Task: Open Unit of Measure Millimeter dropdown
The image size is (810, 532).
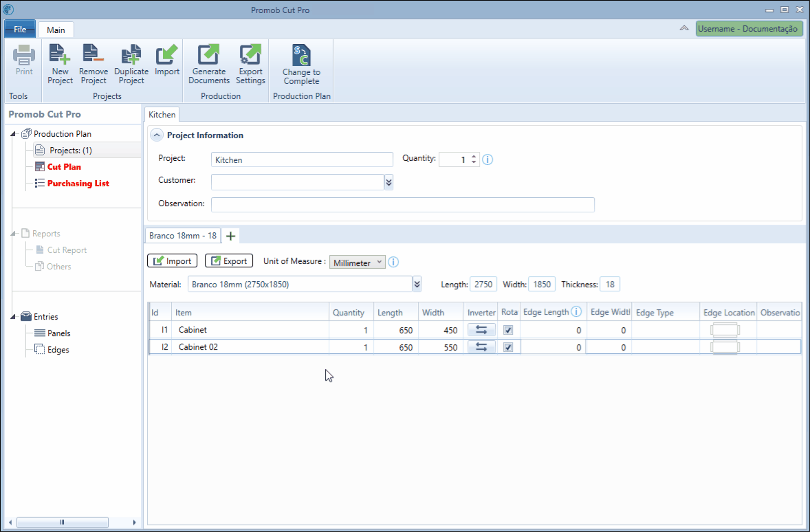Action: [x=358, y=263]
